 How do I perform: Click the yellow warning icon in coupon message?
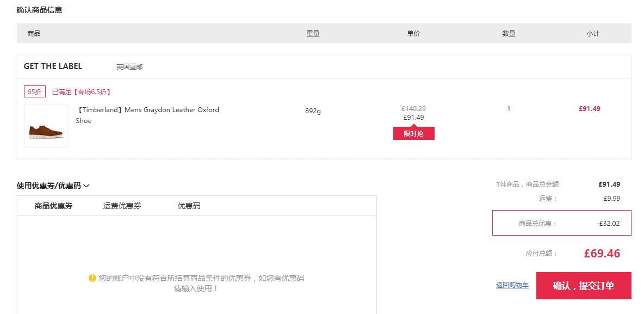pyautogui.click(x=92, y=278)
